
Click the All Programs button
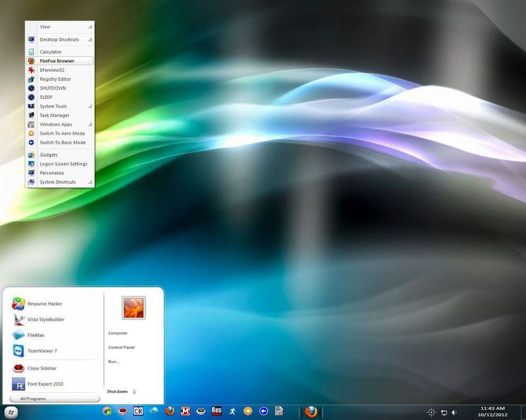pos(55,399)
